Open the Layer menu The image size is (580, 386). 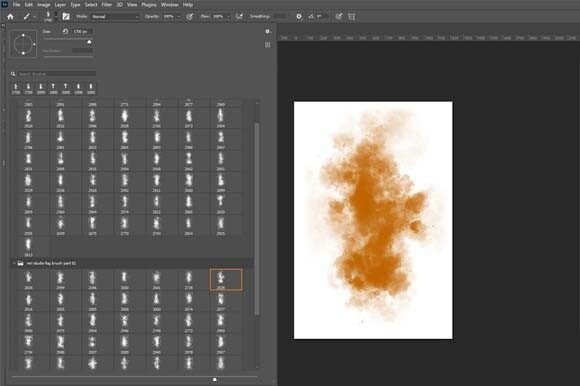point(60,5)
